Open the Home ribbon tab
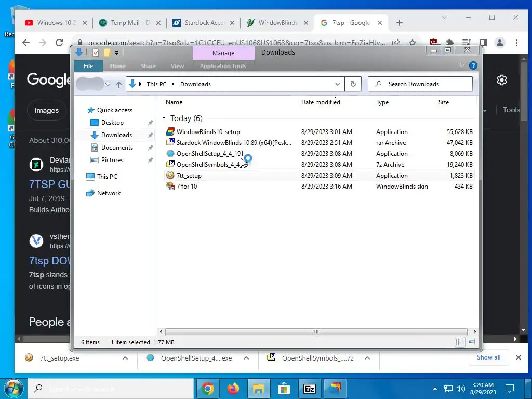 pos(118,66)
